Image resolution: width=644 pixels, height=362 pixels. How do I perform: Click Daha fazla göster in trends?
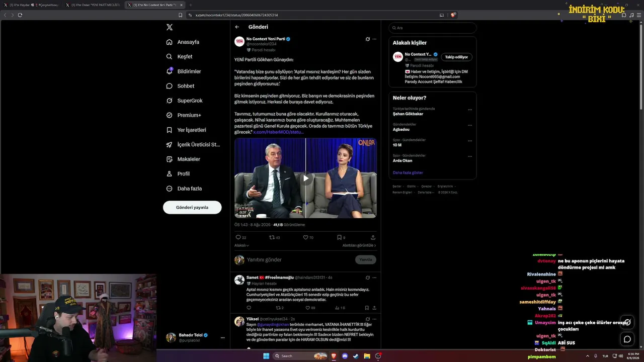click(408, 172)
